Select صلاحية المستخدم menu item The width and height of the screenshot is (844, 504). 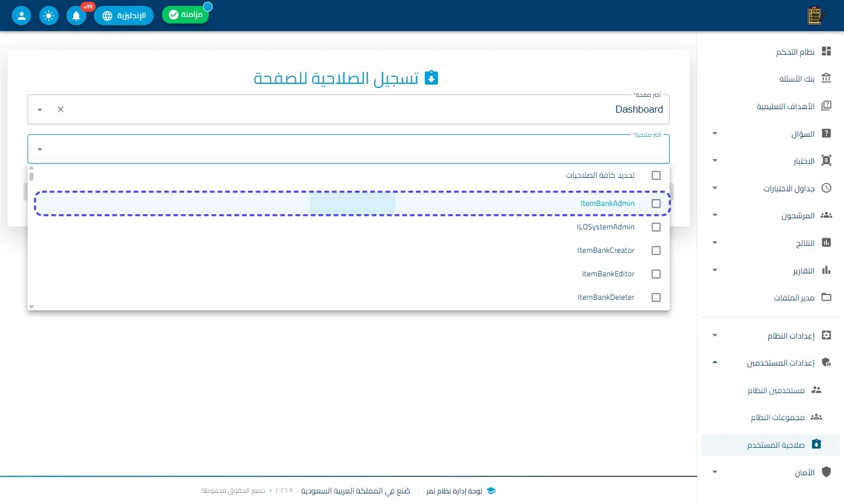(x=771, y=445)
